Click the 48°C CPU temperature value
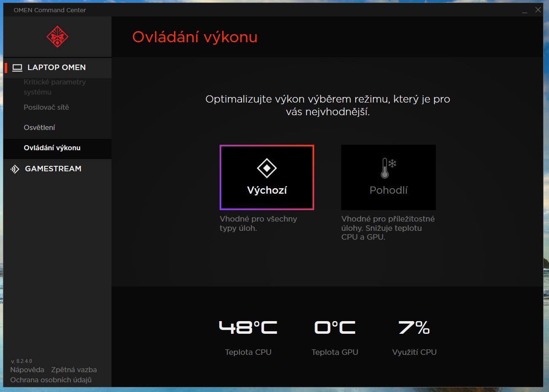This screenshot has width=549, height=392. click(248, 327)
